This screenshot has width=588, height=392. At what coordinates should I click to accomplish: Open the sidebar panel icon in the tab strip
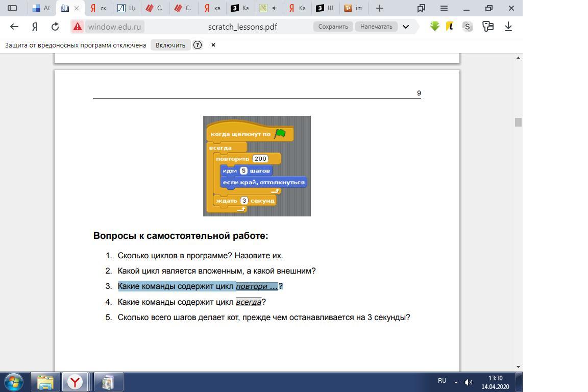click(x=12, y=8)
